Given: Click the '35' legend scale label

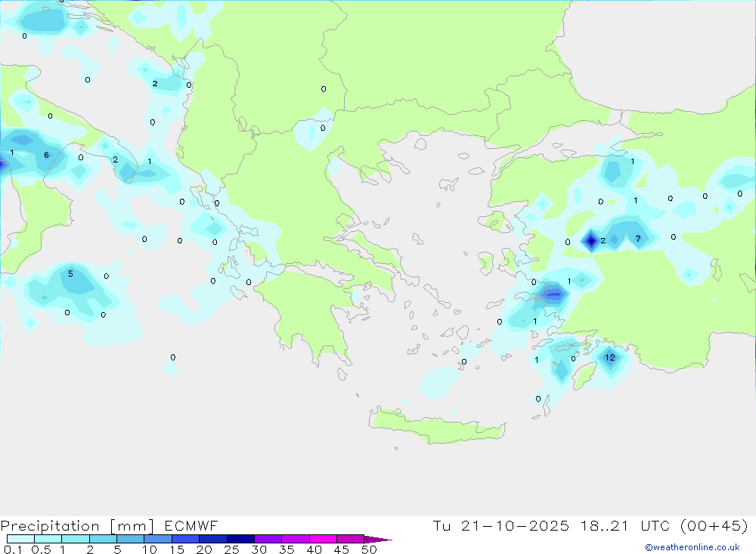Looking at the screenshot, I should coord(287,549).
